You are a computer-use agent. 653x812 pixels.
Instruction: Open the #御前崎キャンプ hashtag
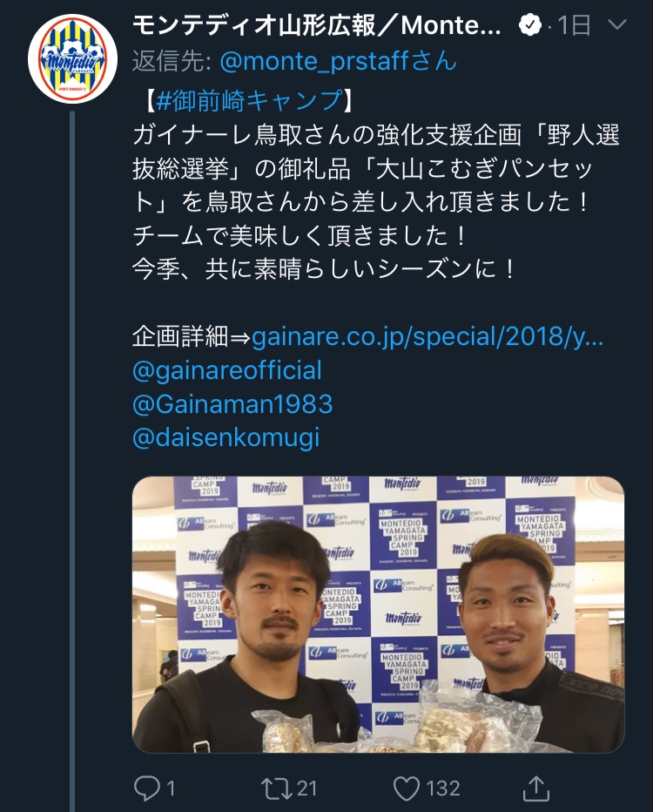tap(249, 100)
